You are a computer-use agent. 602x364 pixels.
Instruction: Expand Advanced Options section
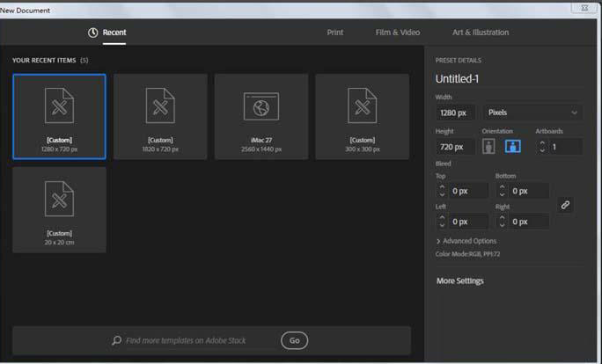(466, 241)
